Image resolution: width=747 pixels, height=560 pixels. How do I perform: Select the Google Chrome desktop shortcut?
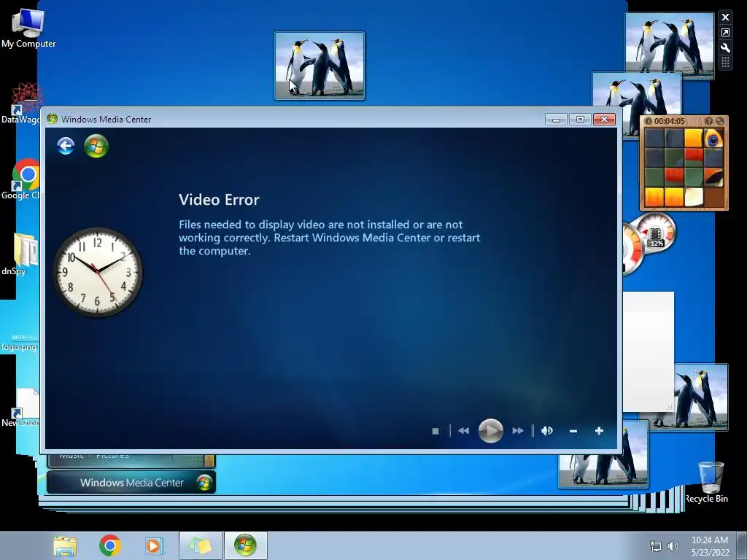21,179
